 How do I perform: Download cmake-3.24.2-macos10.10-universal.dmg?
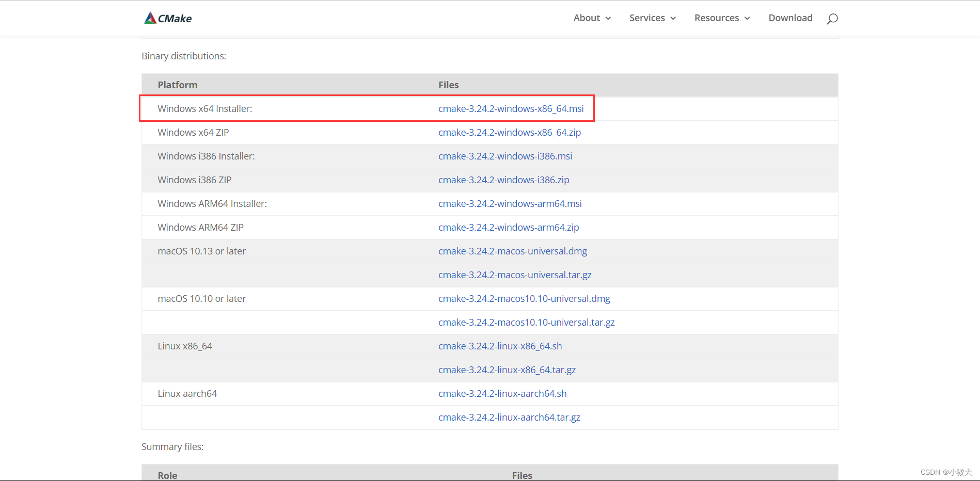click(x=524, y=299)
